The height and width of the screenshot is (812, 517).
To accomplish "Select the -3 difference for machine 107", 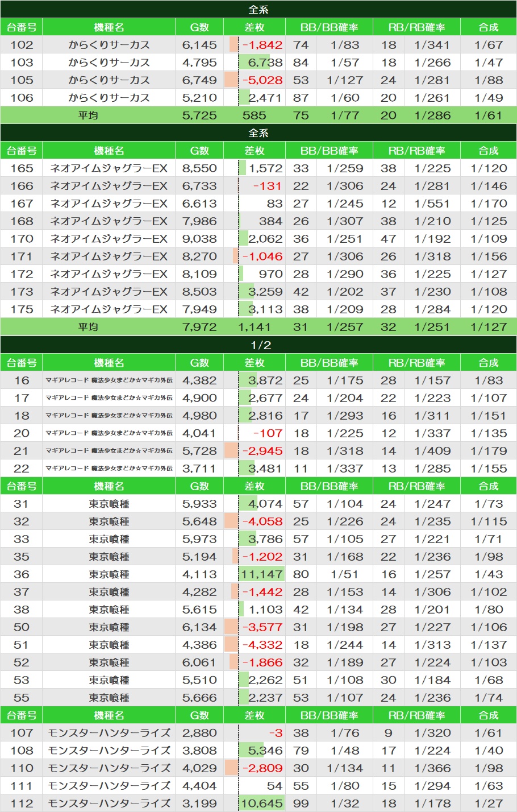I will click(276, 733).
